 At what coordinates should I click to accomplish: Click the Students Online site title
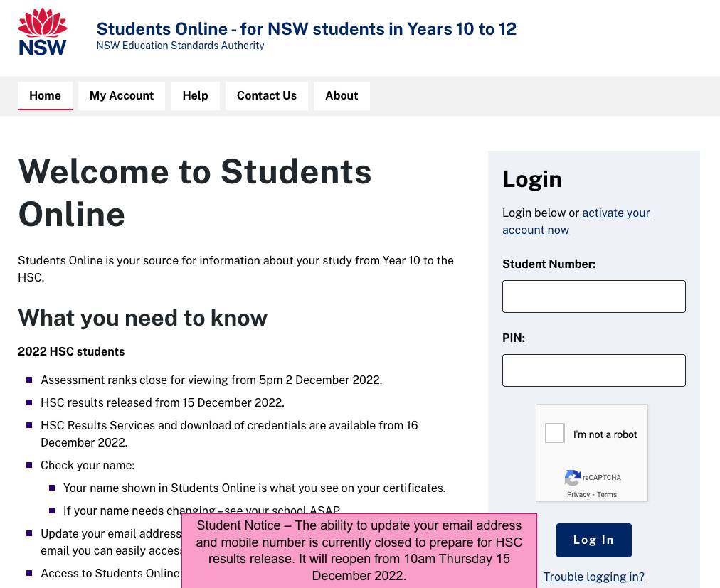[x=306, y=29]
